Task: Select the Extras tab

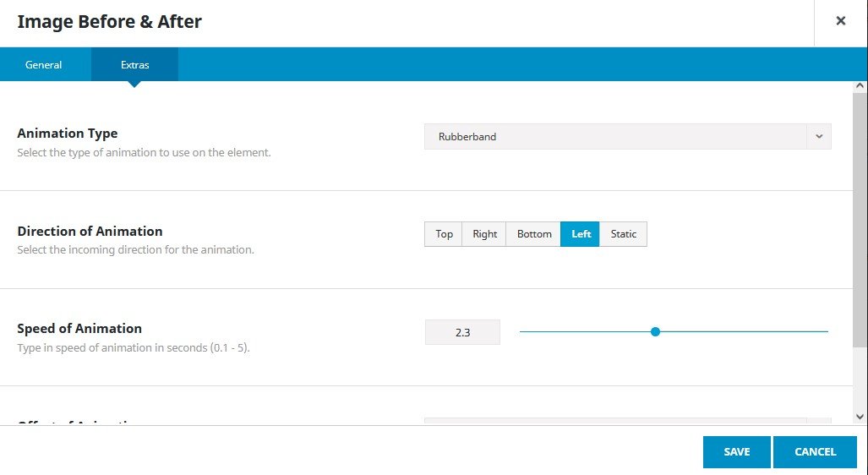Action: [134, 65]
